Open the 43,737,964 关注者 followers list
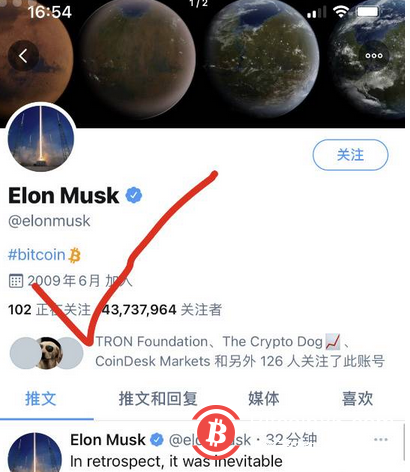Viewport: 410px width, 472px height. [161, 310]
